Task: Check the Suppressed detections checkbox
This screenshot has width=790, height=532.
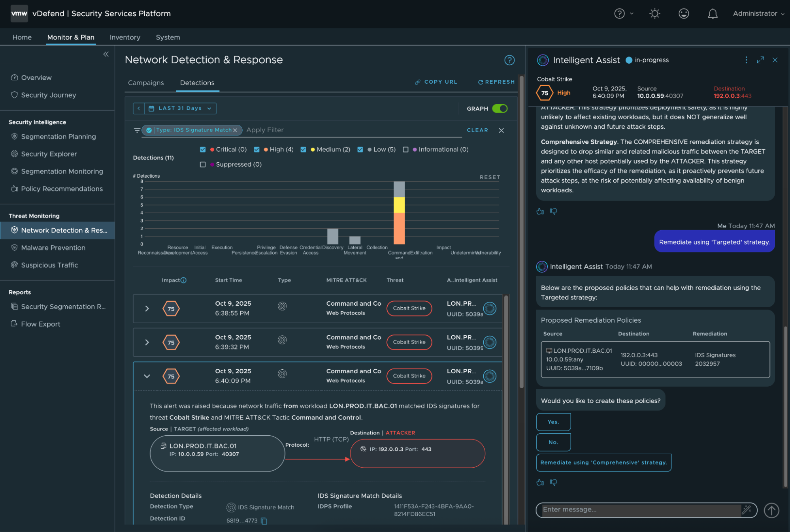Action: tap(203, 165)
